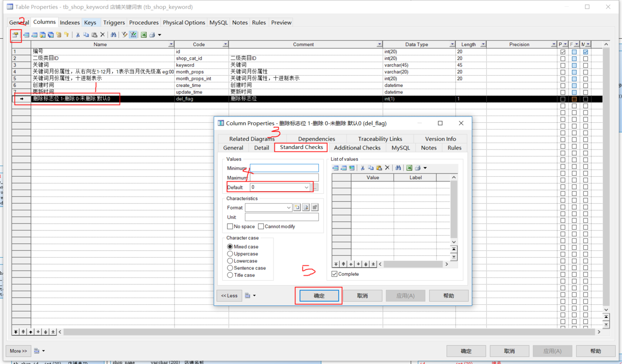Uncheck the Complete checkbox
Image resolution: width=622 pixels, height=364 pixels.
tap(334, 274)
